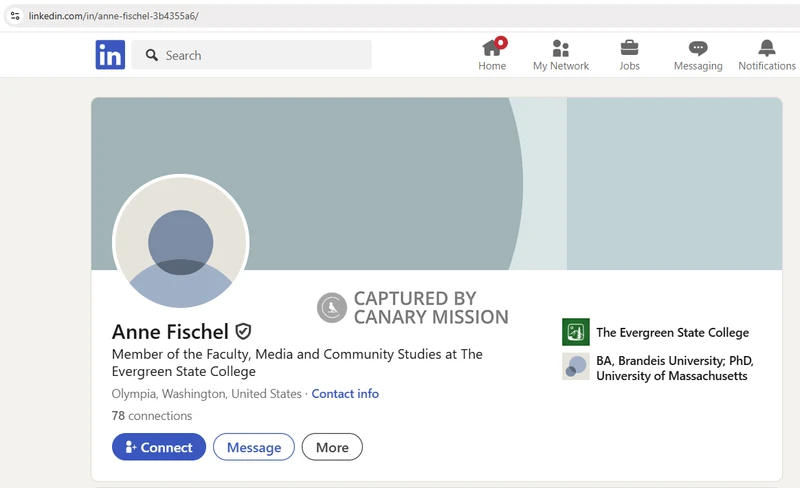Click the Member of the Faculty headline text
This screenshot has width=800, height=488.
pos(297,362)
